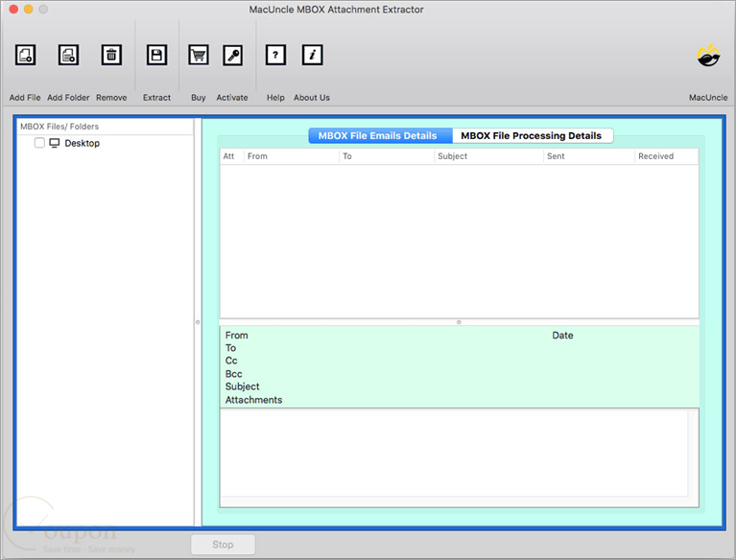Click the Add Folder toolbar icon

click(68, 55)
